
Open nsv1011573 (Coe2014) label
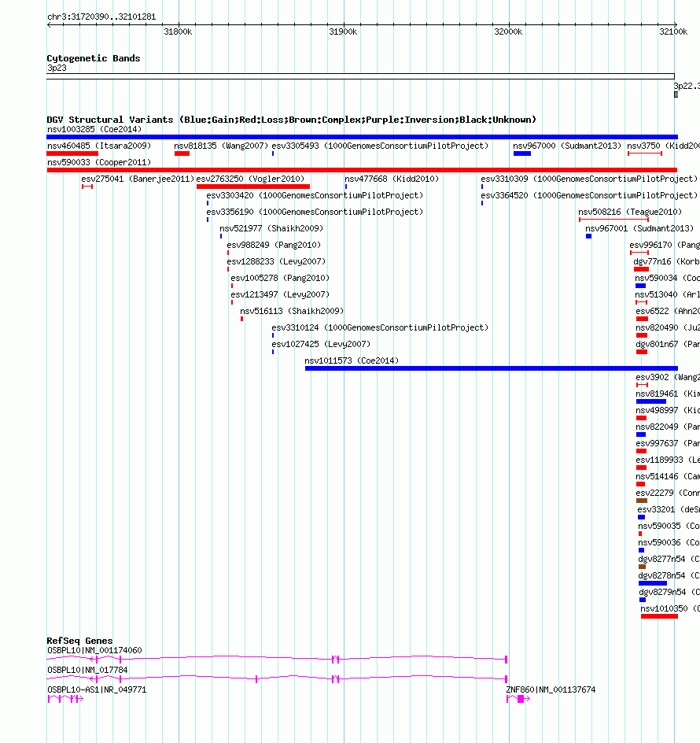[352, 361]
